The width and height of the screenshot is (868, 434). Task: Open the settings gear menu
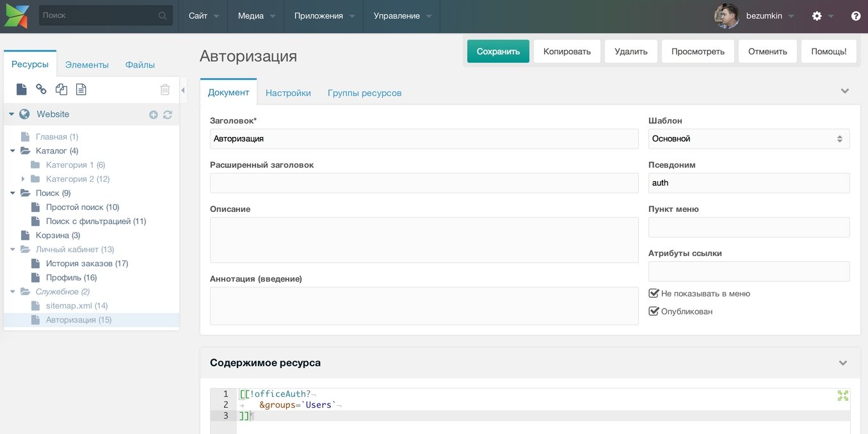pyautogui.click(x=817, y=16)
